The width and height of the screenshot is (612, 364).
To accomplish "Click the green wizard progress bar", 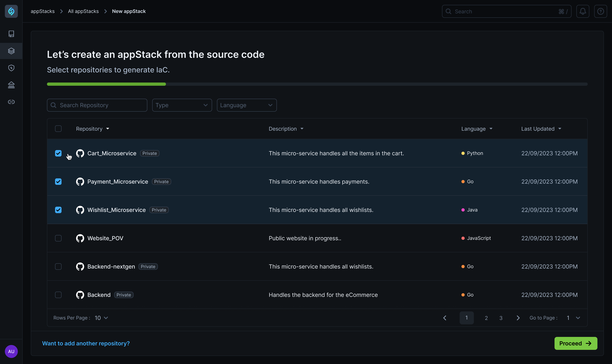I will point(106,84).
